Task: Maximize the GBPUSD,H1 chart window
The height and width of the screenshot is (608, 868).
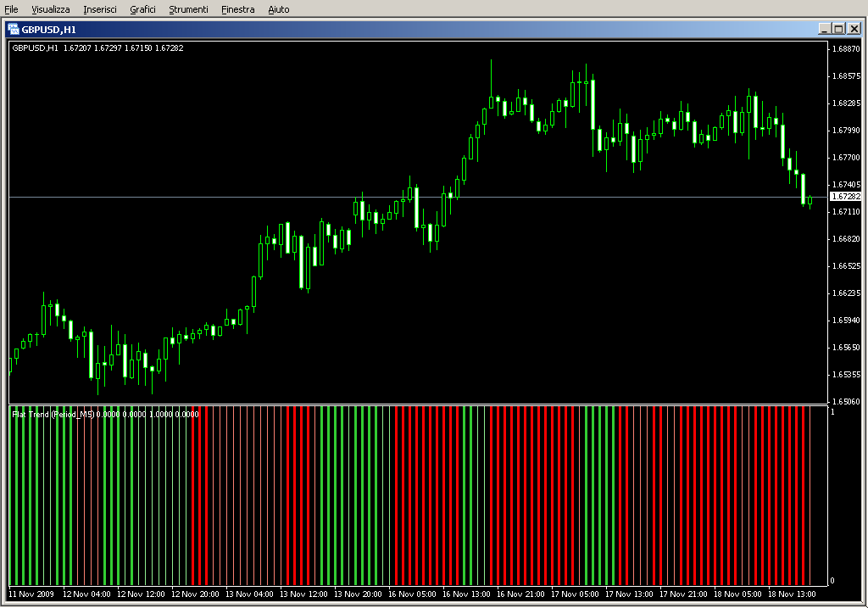Action: tap(838, 29)
